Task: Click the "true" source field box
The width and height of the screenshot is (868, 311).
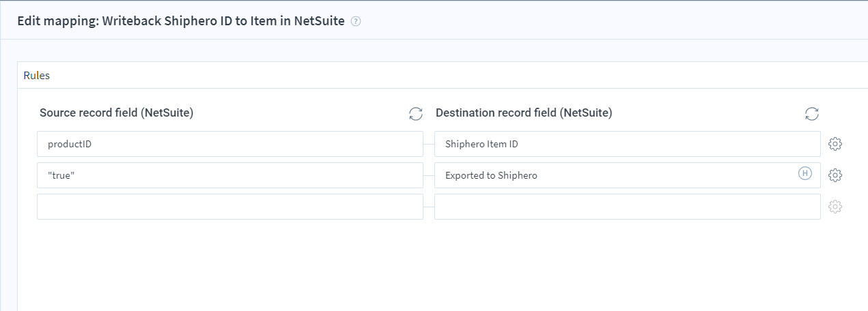Action: pyautogui.click(x=229, y=175)
